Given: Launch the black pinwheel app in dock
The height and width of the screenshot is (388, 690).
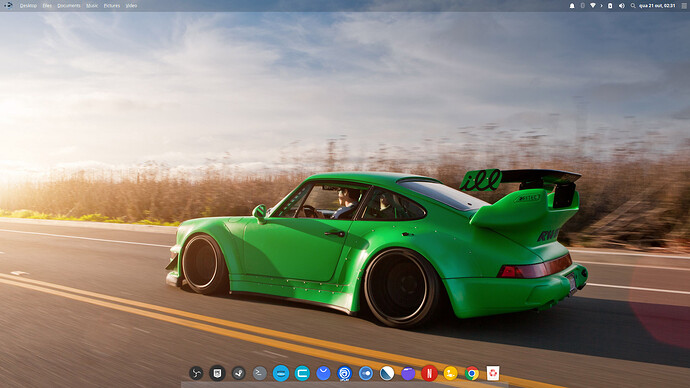Looking at the screenshot, I should click(x=196, y=373).
